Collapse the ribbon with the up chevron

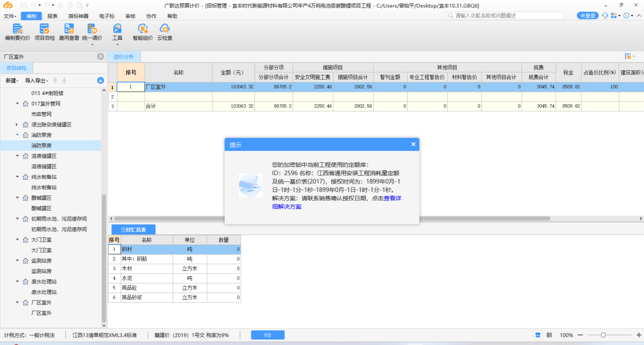[x=639, y=16]
